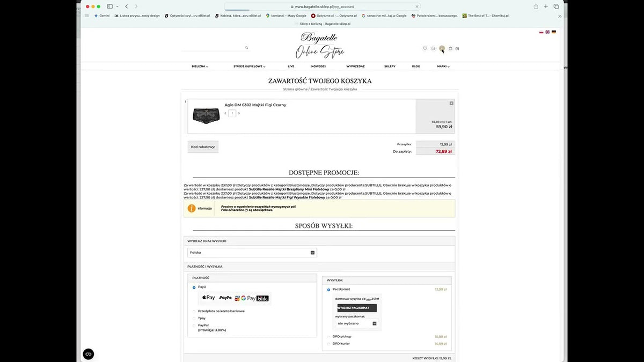
Task: Open the NOWOŚCI menu item
Action: coord(318,67)
